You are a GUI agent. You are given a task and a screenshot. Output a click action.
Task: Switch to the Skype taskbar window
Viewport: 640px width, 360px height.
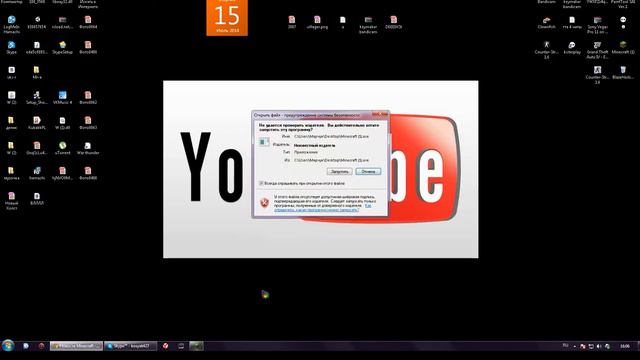[x=131, y=346]
